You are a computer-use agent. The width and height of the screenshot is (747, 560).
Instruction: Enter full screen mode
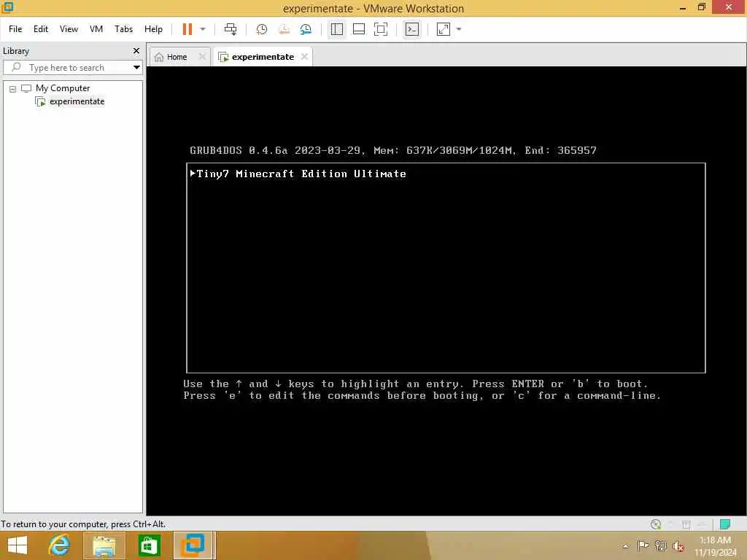click(x=381, y=29)
